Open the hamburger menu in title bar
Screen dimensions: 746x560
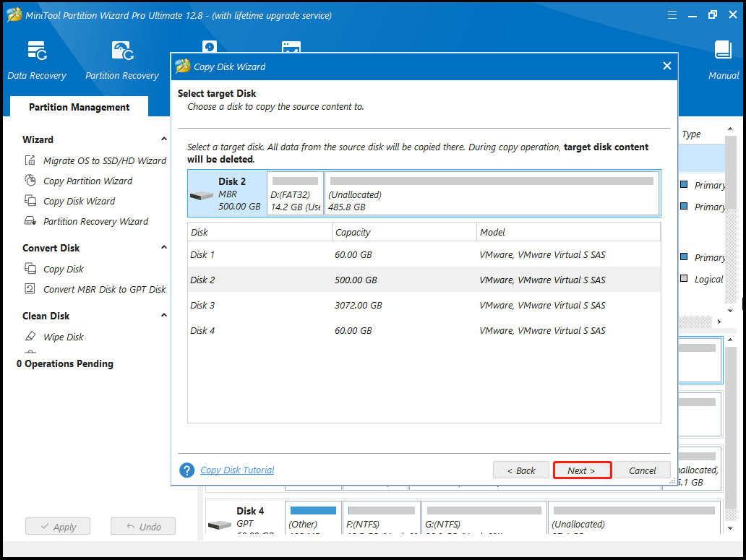[x=672, y=14]
